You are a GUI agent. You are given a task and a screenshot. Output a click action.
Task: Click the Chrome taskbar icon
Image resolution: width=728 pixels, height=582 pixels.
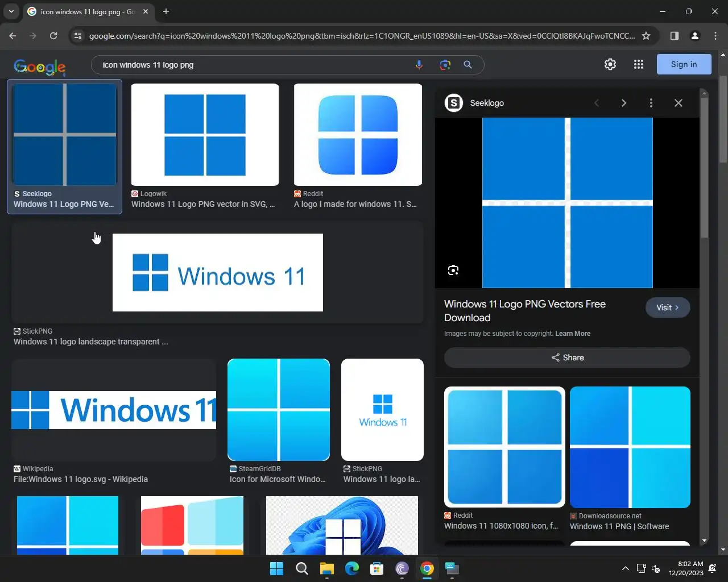pyautogui.click(x=427, y=568)
